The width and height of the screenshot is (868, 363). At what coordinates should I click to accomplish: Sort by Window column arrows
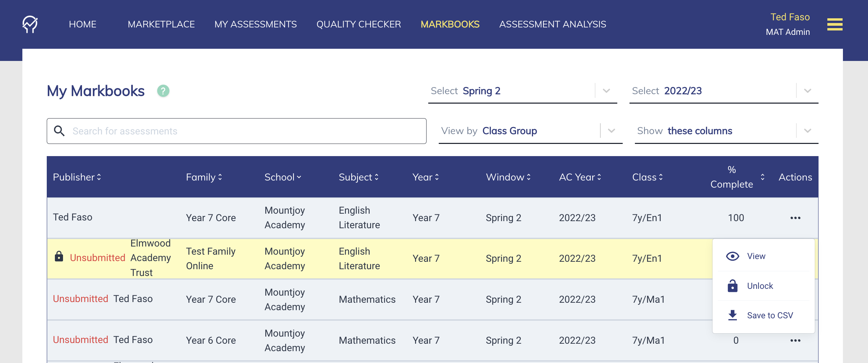point(529,177)
